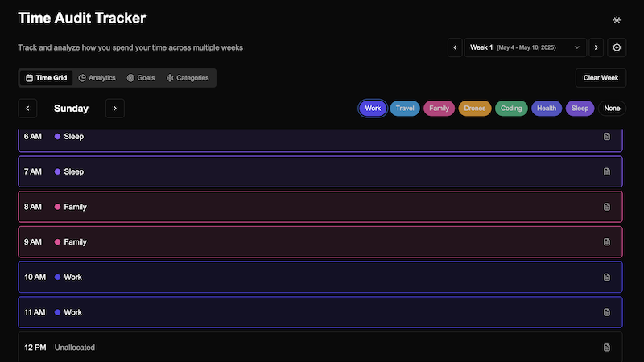644x362 pixels.
Task: Open the note icon for 10 AM
Action: pos(607,277)
